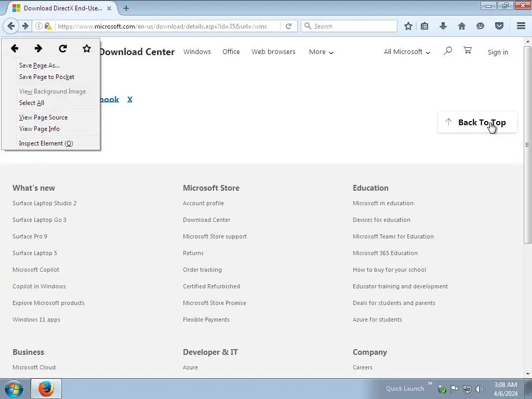Click the X share link
This screenshot has height=399, width=532.
(129, 99)
